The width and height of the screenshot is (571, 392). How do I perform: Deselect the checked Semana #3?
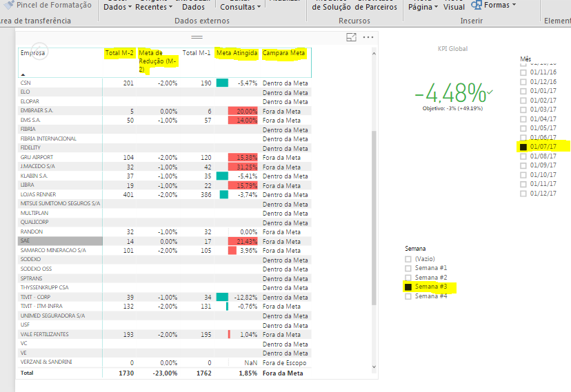pyautogui.click(x=408, y=287)
